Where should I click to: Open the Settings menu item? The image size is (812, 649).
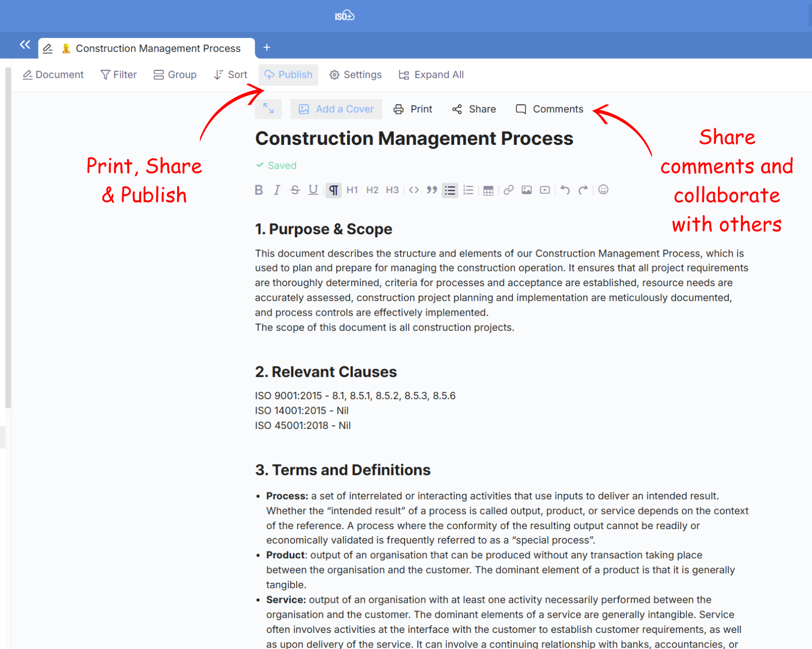coord(356,75)
